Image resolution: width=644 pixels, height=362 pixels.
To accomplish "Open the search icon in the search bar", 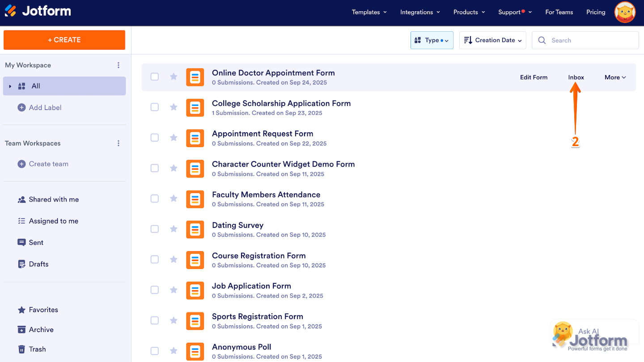I will (542, 40).
